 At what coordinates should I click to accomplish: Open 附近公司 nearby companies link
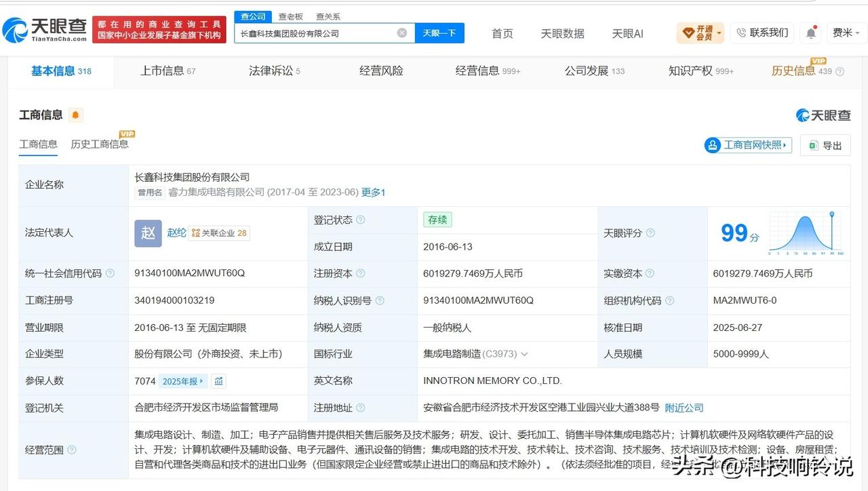pos(684,408)
